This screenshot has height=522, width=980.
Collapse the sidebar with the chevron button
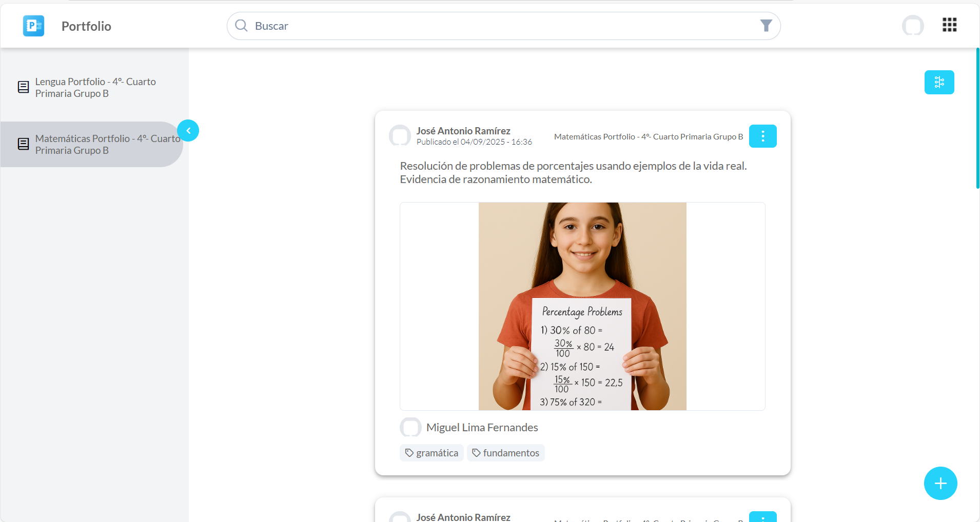pos(188,131)
